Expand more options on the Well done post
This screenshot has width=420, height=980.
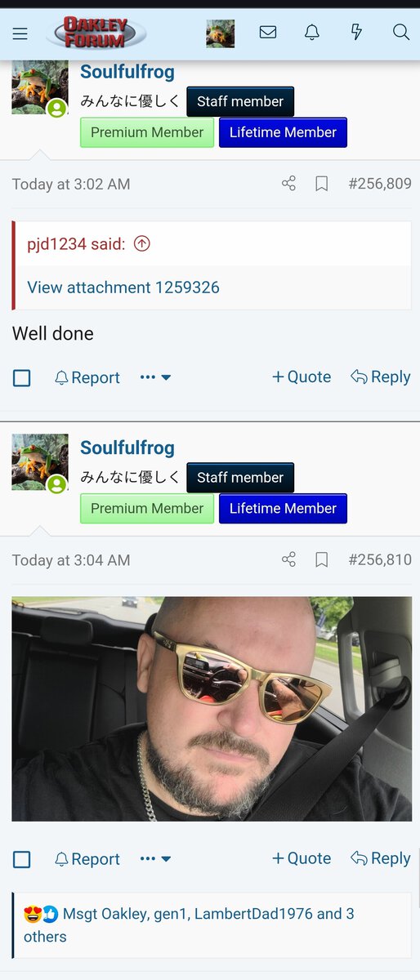155,377
